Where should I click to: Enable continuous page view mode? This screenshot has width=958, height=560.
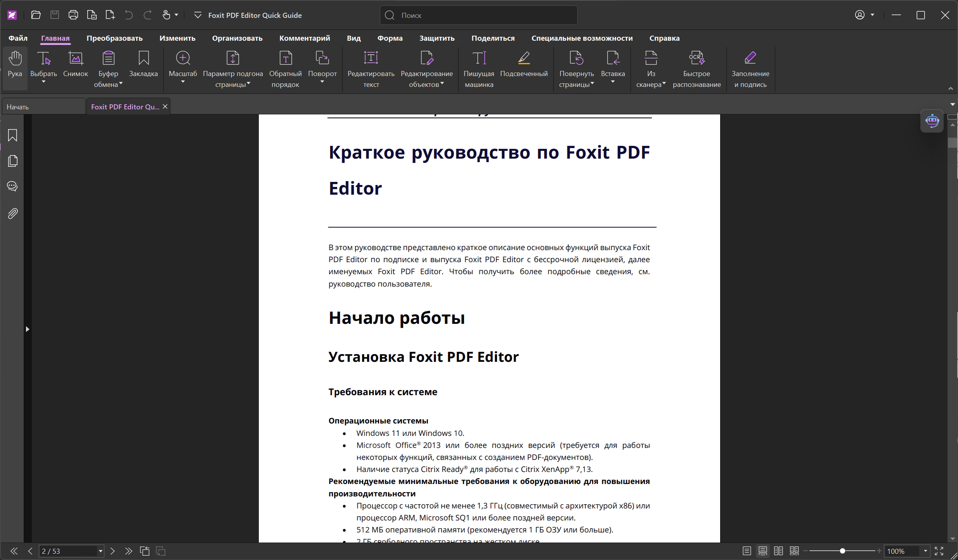pyautogui.click(x=762, y=551)
